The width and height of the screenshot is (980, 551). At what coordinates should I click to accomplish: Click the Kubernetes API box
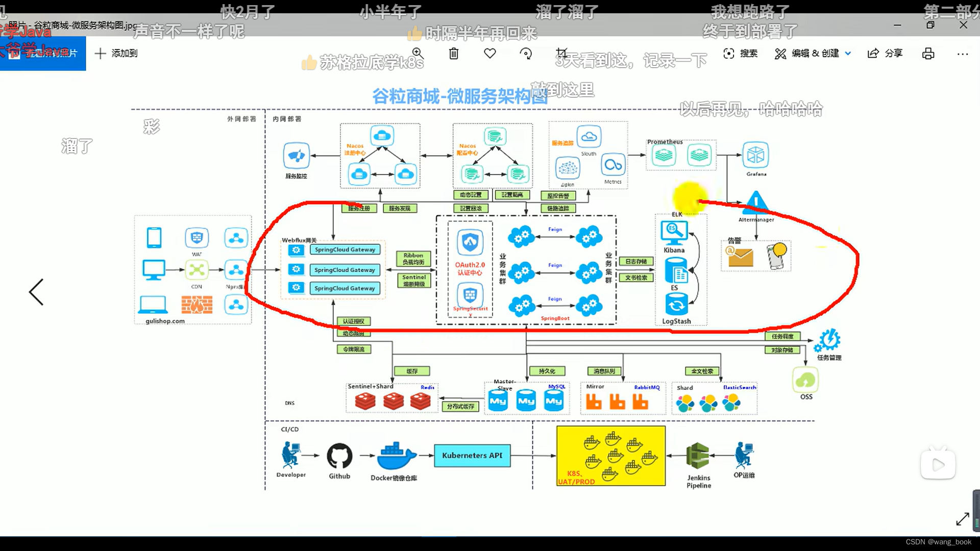[x=472, y=456]
